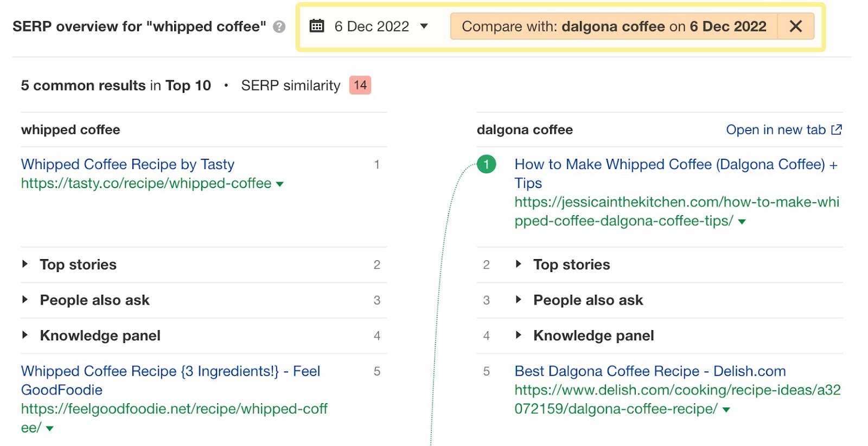Viewport: 868px width, 446px height.
Task: Click the '5 common results in Top 10' text
Action: pos(116,86)
